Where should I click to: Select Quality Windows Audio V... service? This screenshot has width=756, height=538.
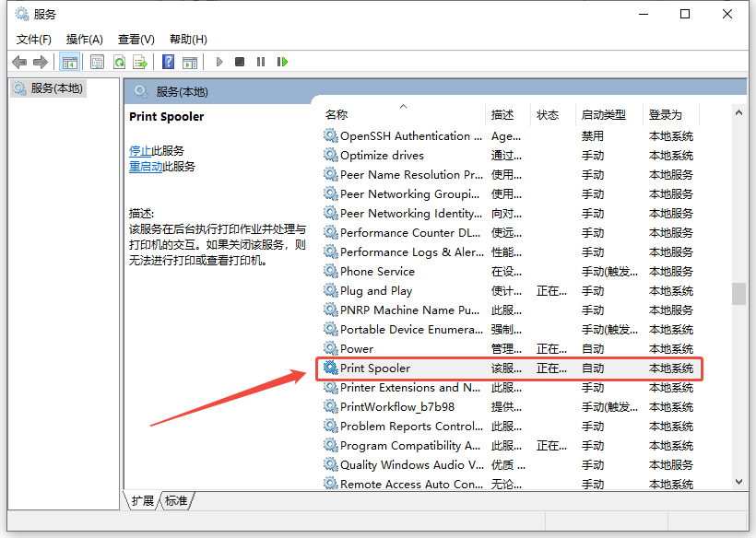point(509,465)
